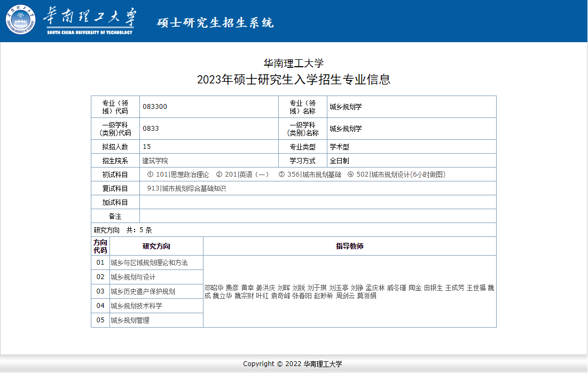Screen dimensions: 588x373
Task: Select the 全日制 value
Action: (x=339, y=161)
